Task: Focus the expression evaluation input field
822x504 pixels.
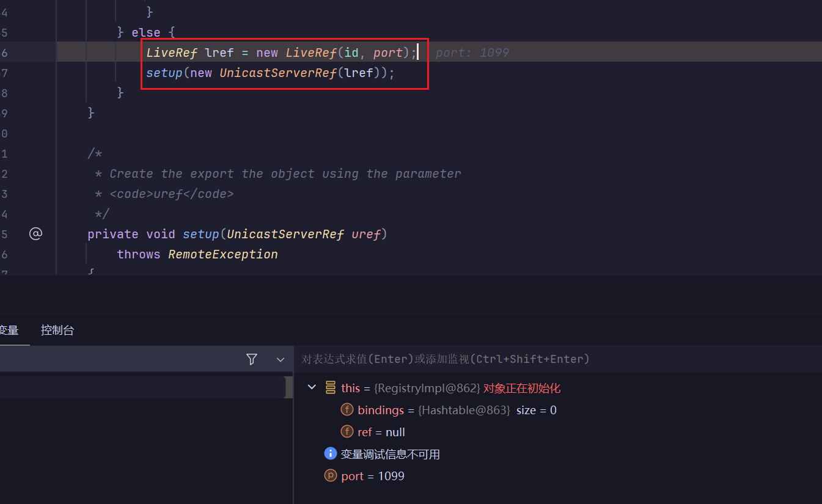Action: 558,359
